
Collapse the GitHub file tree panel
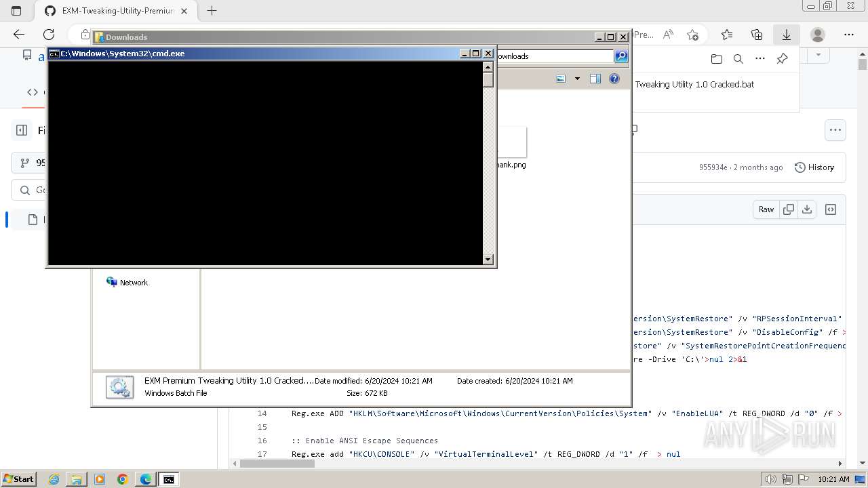22,130
